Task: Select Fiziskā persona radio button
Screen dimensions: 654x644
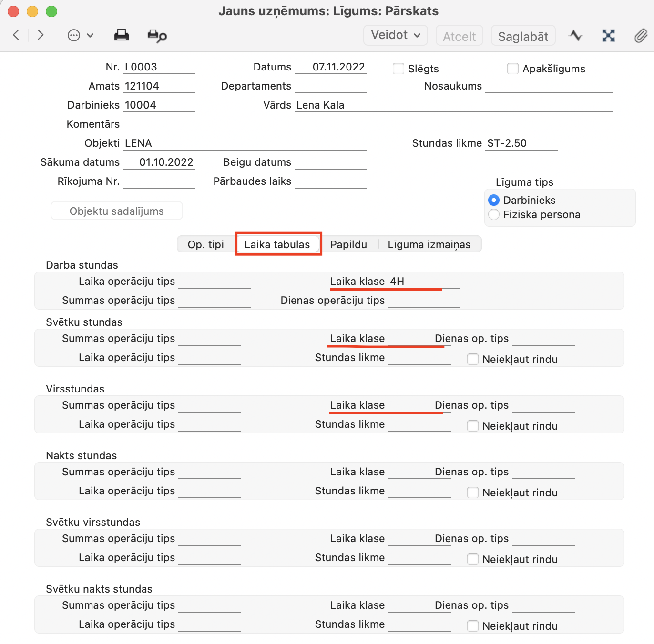Action: [x=494, y=214]
